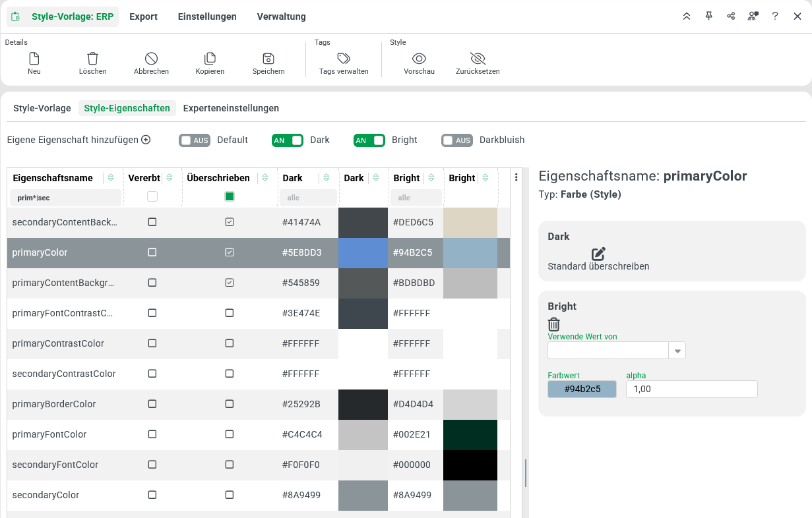Uncheck Überschreiben for primaryContentBackground row
Viewport: 812px width, 518px height.
(230, 283)
